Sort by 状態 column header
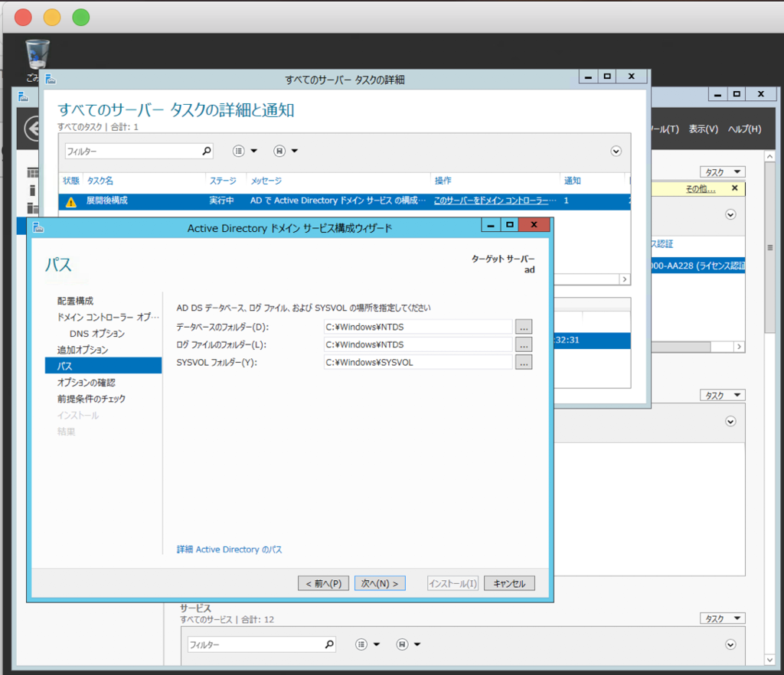The image size is (784, 675). (71, 181)
